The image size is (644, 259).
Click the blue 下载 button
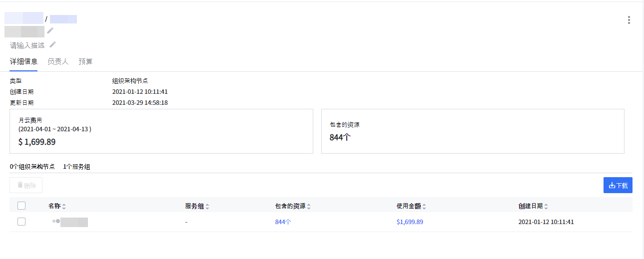[618, 185]
